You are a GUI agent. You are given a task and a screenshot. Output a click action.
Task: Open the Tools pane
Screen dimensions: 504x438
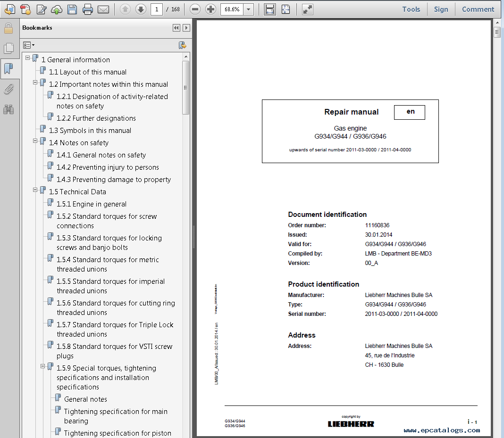[411, 9]
